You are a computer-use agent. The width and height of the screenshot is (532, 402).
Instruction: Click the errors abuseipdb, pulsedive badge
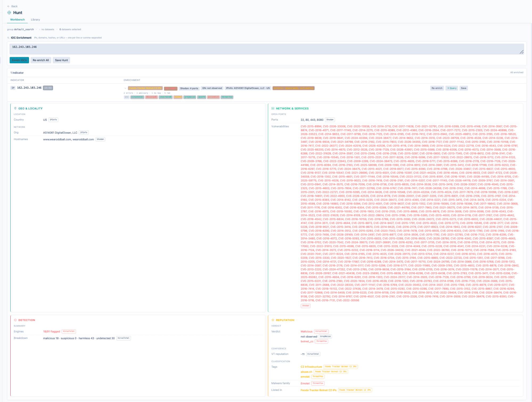pyautogui.click(x=294, y=88)
